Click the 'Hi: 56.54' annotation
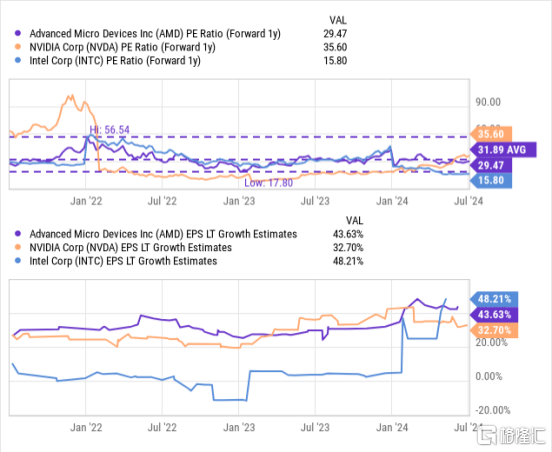This screenshot has width=552, height=452. click(x=109, y=130)
